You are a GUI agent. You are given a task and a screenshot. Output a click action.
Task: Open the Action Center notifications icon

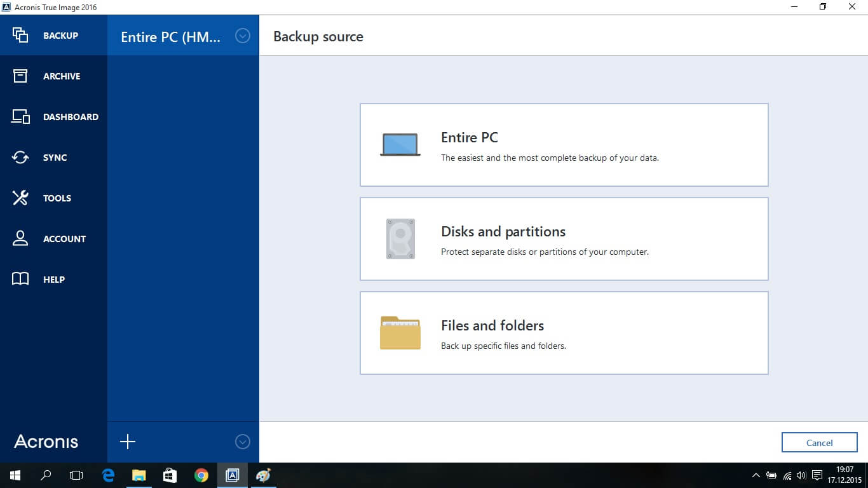coord(817,475)
